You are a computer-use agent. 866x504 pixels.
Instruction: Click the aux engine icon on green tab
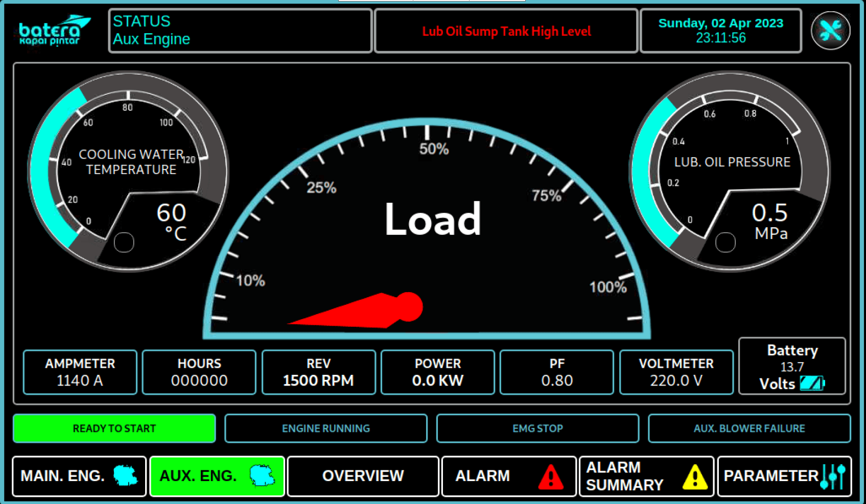coord(262,476)
